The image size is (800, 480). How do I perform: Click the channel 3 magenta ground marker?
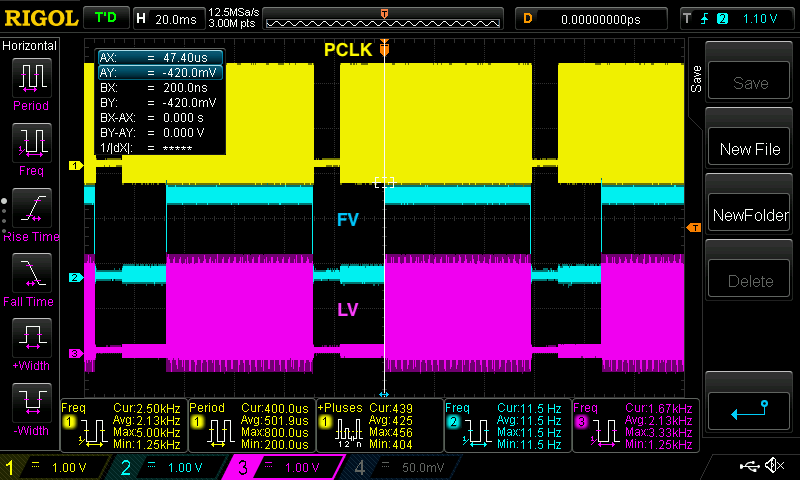pos(76,353)
